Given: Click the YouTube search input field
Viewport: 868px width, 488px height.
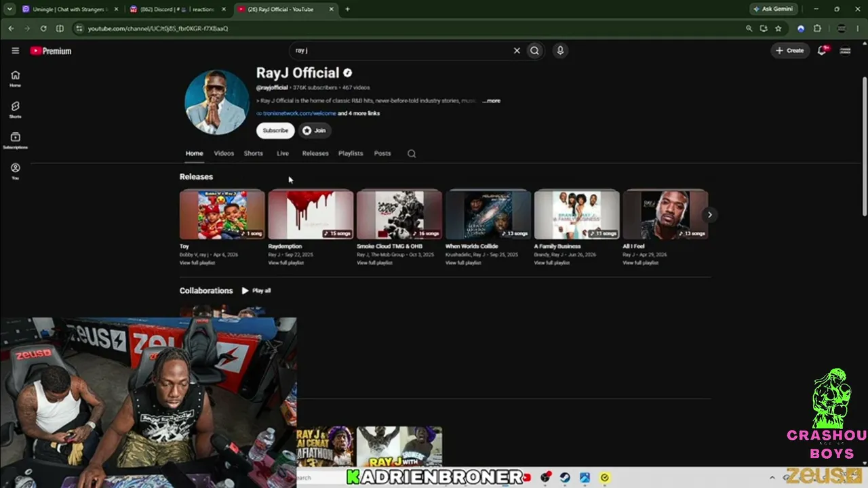Looking at the screenshot, I should [x=401, y=50].
